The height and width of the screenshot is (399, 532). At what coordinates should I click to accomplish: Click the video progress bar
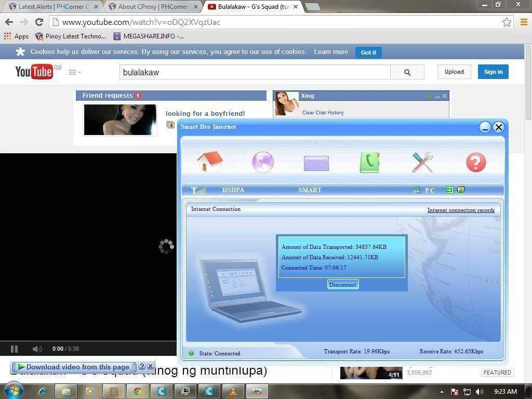(x=88, y=341)
